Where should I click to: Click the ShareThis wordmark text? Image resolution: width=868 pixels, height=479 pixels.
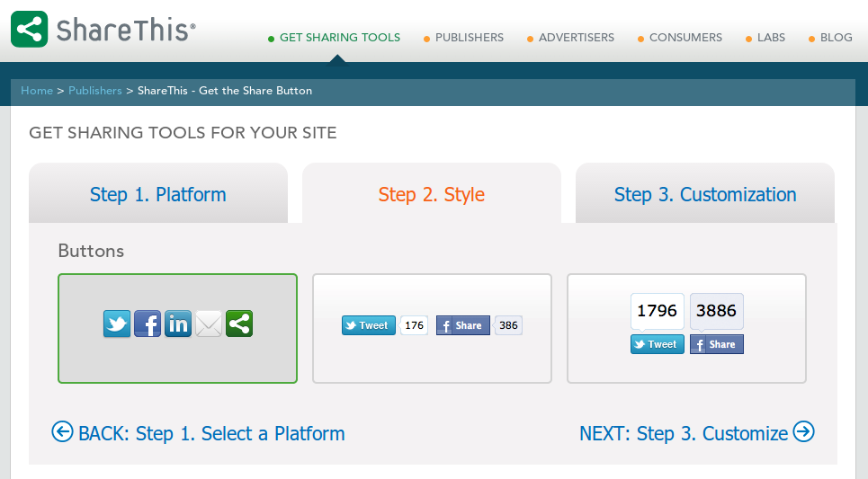coord(126,30)
